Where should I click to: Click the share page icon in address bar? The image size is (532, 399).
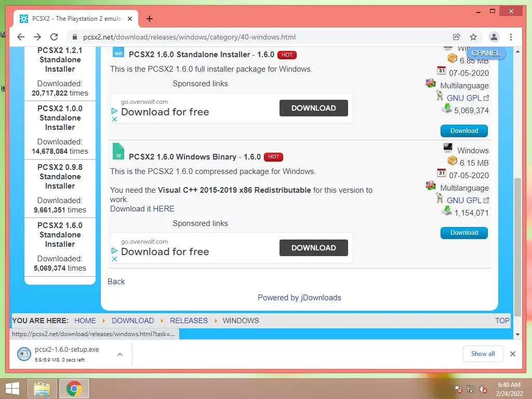(x=456, y=37)
